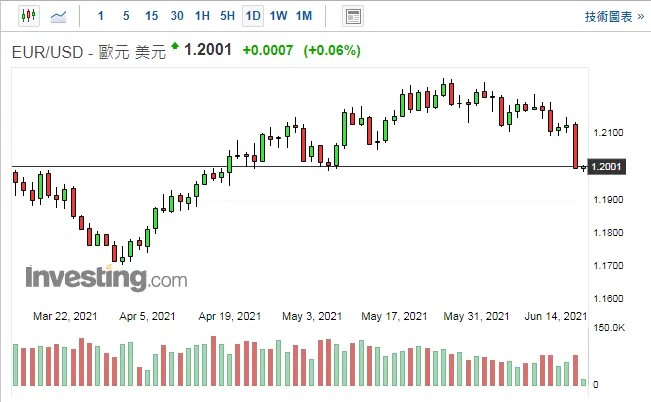The height and width of the screenshot is (402, 651).
Task: Choose the 1D daily timeframe
Action: pos(253,16)
